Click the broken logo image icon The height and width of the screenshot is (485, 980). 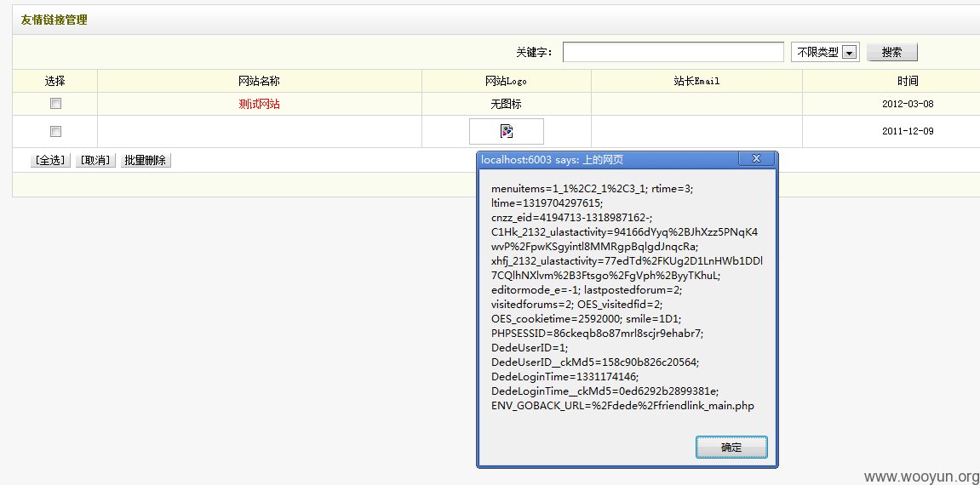coord(507,131)
